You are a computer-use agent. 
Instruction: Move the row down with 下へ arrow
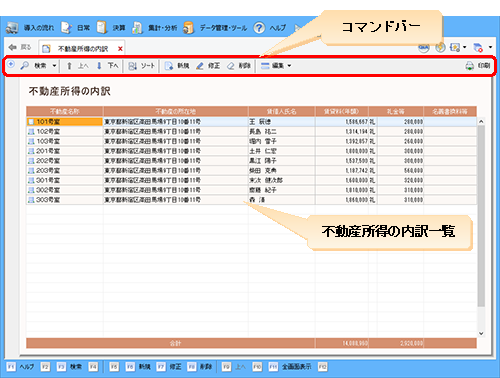[99, 66]
